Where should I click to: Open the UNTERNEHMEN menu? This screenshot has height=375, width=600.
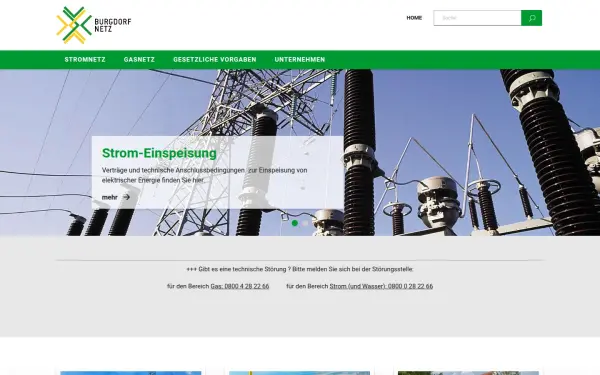point(300,60)
